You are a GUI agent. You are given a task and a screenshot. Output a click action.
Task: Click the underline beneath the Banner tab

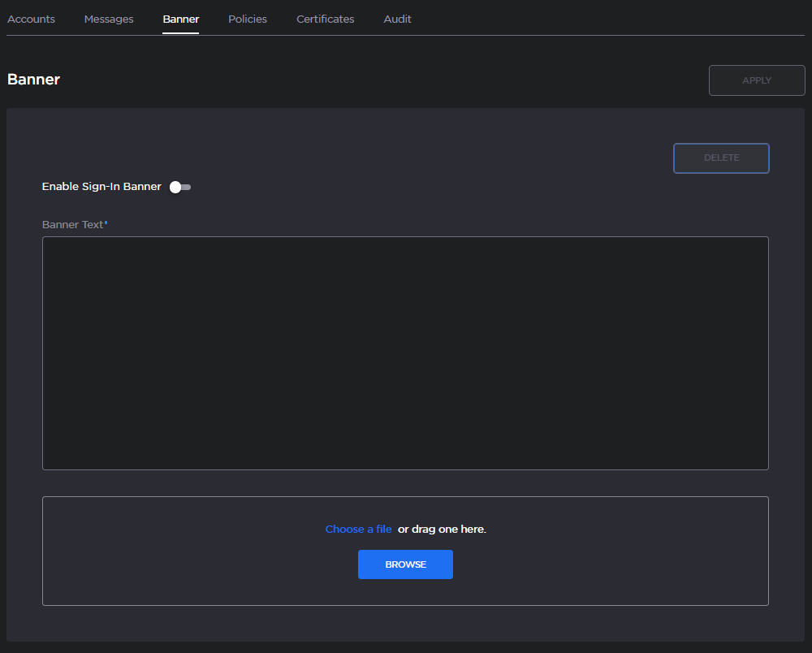(180, 33)
